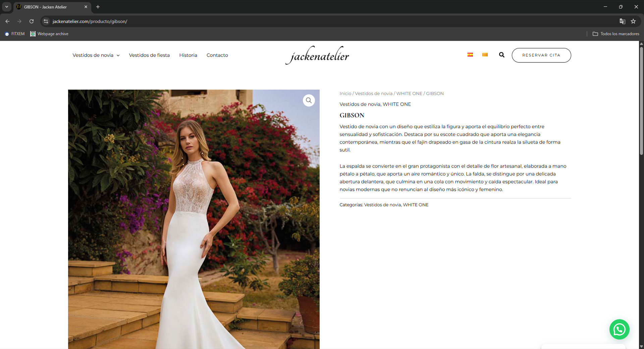The width and height of the screenshot is (644, 349).
Task: Open a new browser tab
Action: pos(98,7)
